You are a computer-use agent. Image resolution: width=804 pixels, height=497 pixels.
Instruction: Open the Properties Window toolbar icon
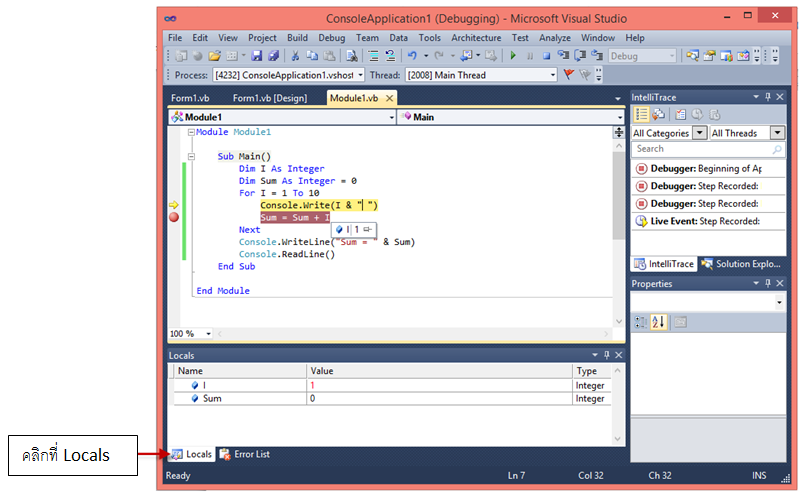[709, 55]
